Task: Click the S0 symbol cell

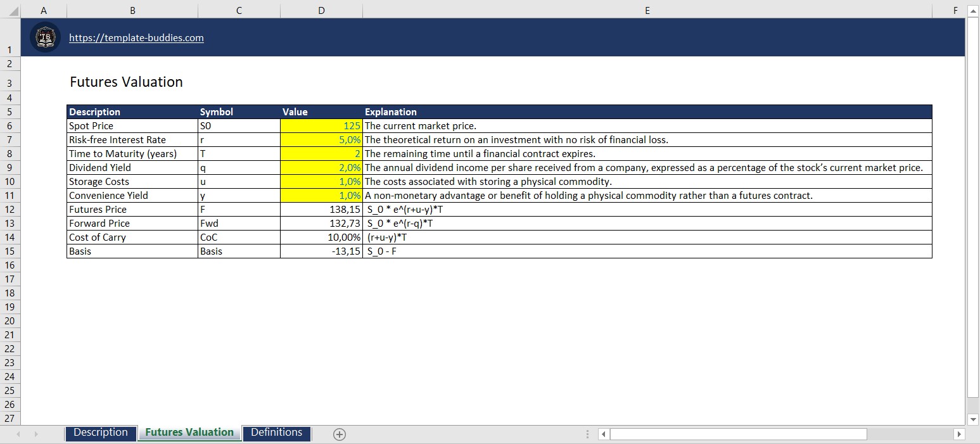Action: pyautogui.click(x=239, y=126)
